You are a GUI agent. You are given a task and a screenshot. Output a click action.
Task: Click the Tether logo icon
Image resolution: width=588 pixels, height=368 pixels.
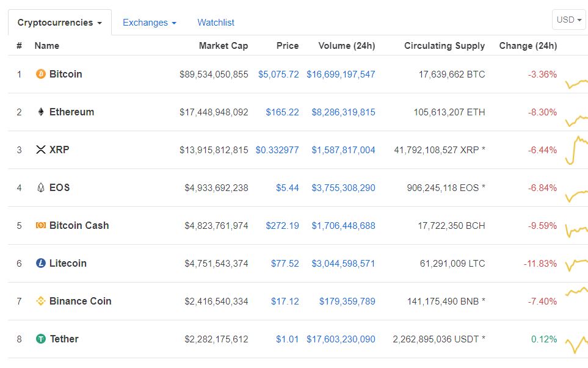[41, 339]
